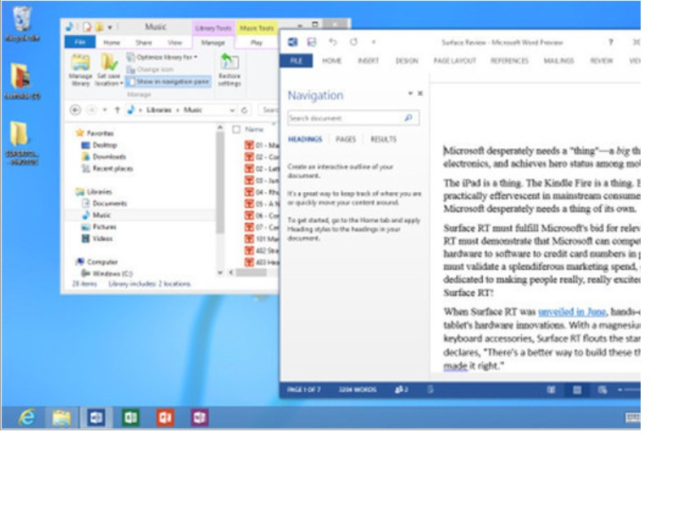Open Excel from the taskbar
Viewport: 700px width, 523px height.
(130, 418)
